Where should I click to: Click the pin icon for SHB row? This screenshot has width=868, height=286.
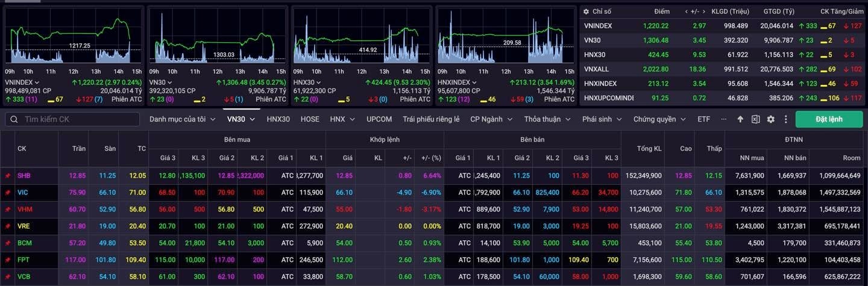(8, 176)
